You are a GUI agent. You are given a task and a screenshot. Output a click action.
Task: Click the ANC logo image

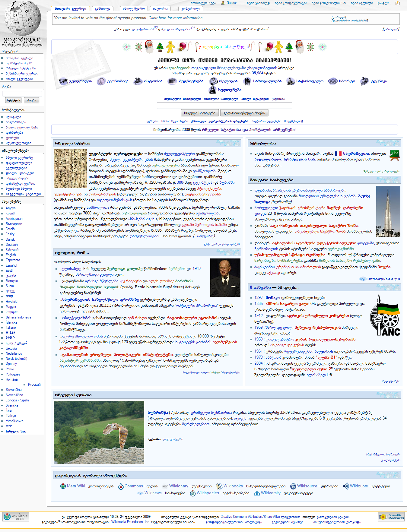385,315
